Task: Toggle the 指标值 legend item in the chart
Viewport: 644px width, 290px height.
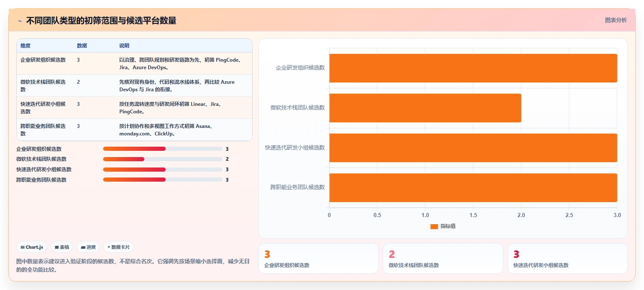Action: [x=443, y=226]
